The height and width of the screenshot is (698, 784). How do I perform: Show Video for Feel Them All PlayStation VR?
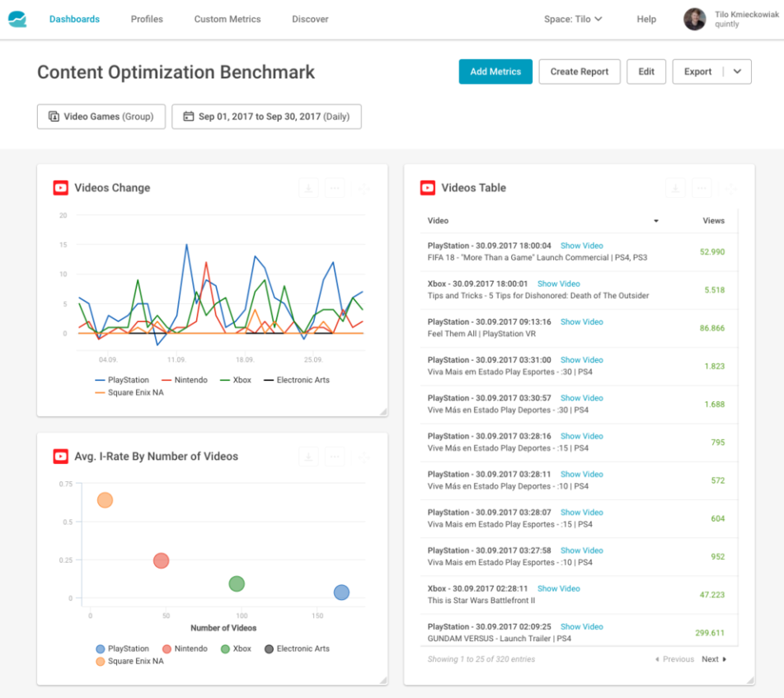pyautogui.click(x=581, y=321)
